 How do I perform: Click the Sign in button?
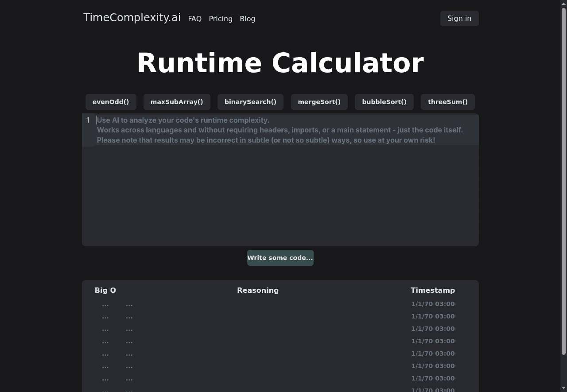(x=459, y=18)
